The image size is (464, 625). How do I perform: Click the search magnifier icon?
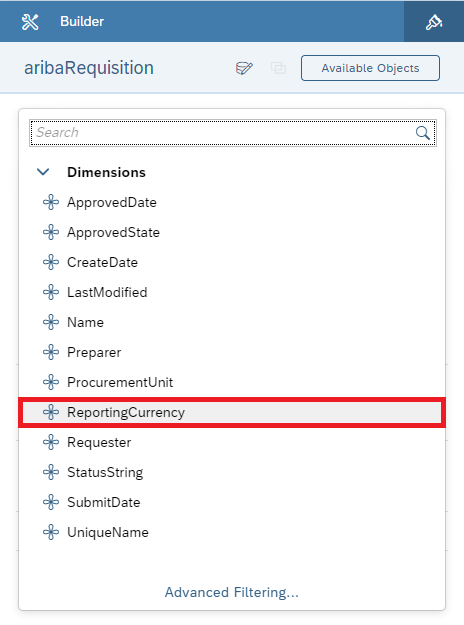click(x=423, y=133)
